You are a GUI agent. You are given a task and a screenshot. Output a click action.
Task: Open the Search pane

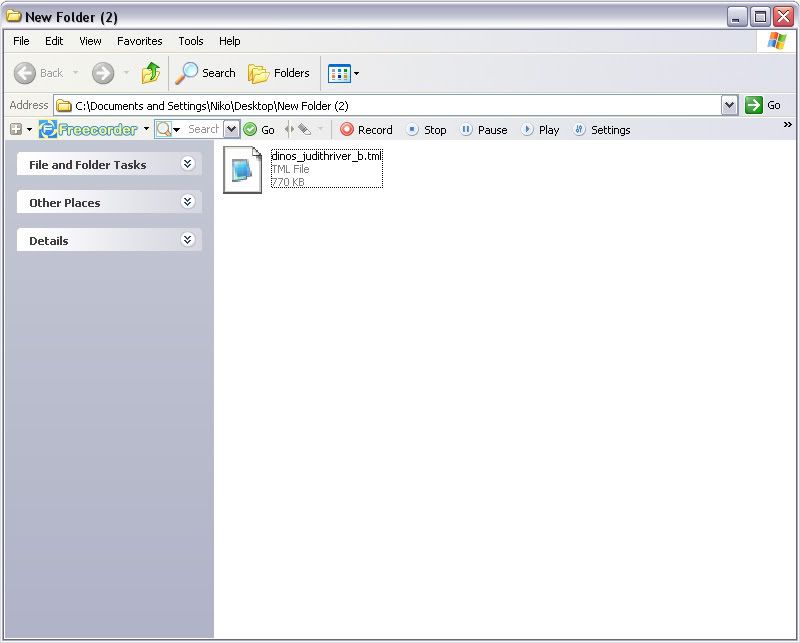pyautogui.click(x=205, y=73)
